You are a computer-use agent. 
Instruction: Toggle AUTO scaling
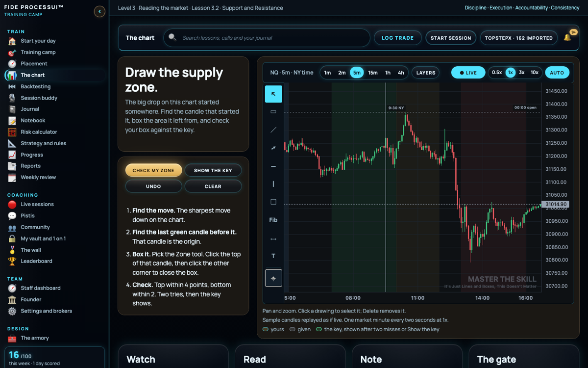pyautogui.click(x=557, y=73)
